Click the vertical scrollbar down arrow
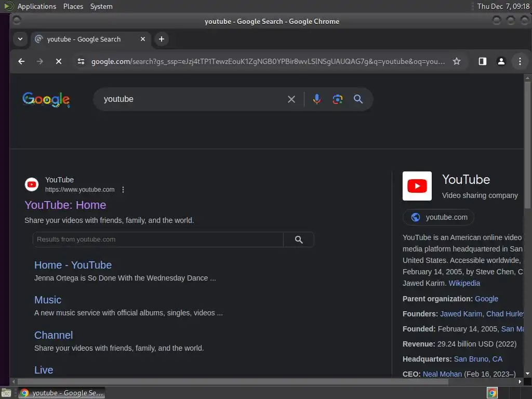Viewport: 532px width, 399px height. (x=527, y=374)
